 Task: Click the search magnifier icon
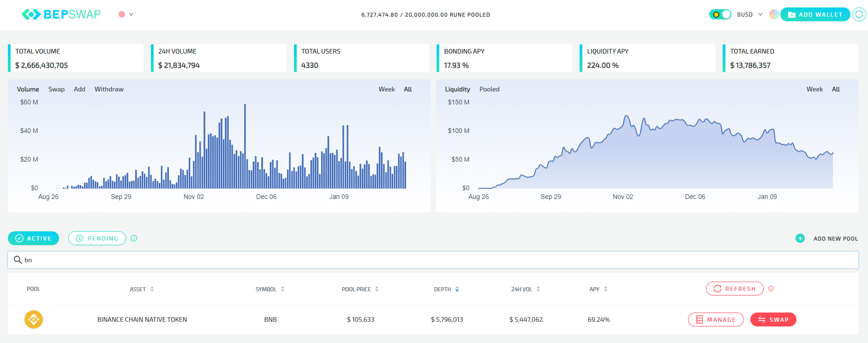tap(18, 260)
